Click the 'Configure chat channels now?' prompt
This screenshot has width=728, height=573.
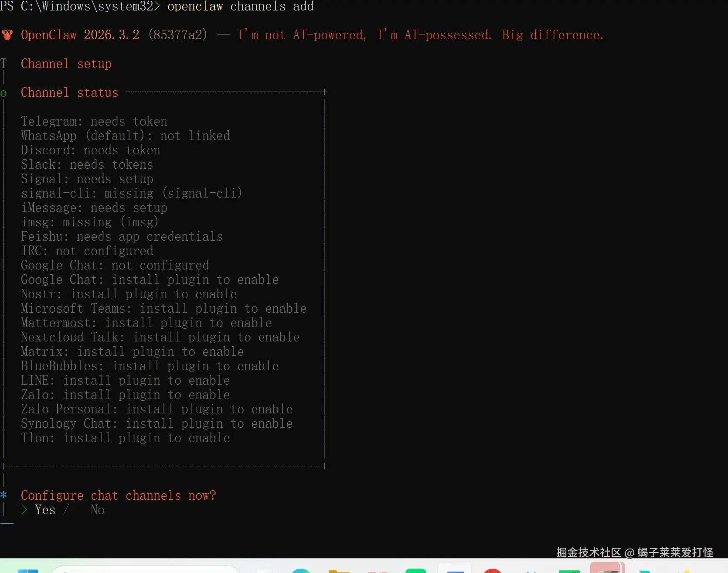[x=119, y=495]
